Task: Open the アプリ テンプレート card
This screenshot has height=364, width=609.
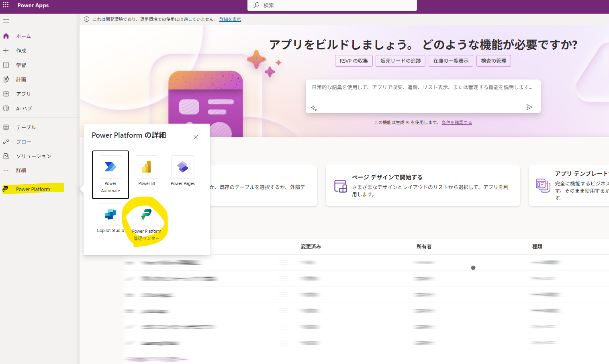Action: [x=569, y=186]
